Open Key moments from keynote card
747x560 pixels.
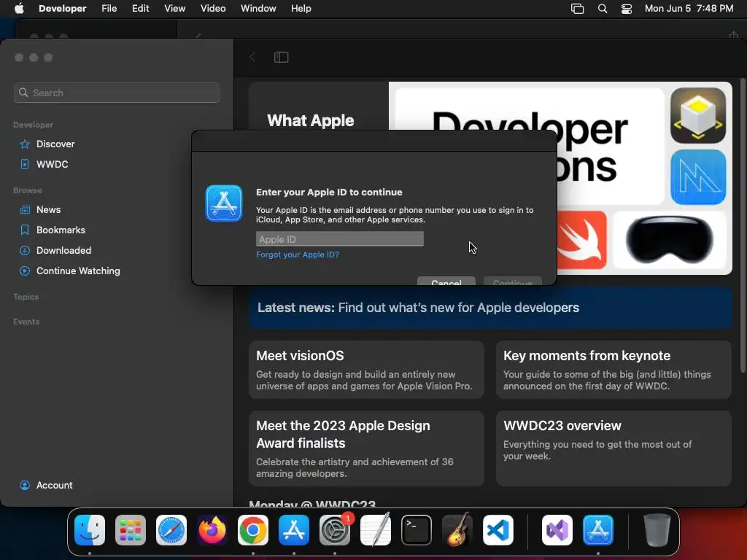[x=614, y=370]
